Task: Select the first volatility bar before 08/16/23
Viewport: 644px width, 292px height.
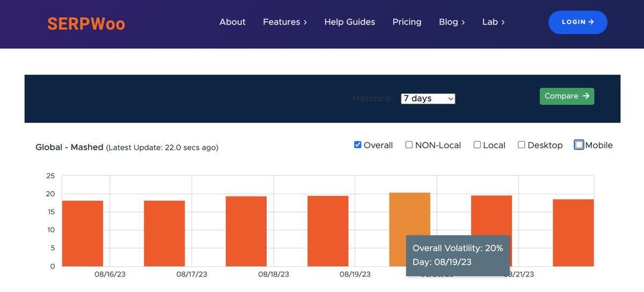Action: (83, 233)
